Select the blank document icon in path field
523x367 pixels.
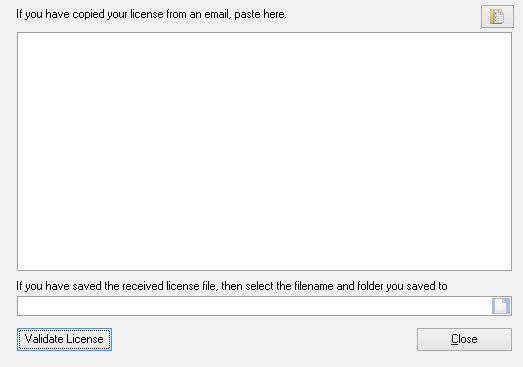(x=501, y=306)
